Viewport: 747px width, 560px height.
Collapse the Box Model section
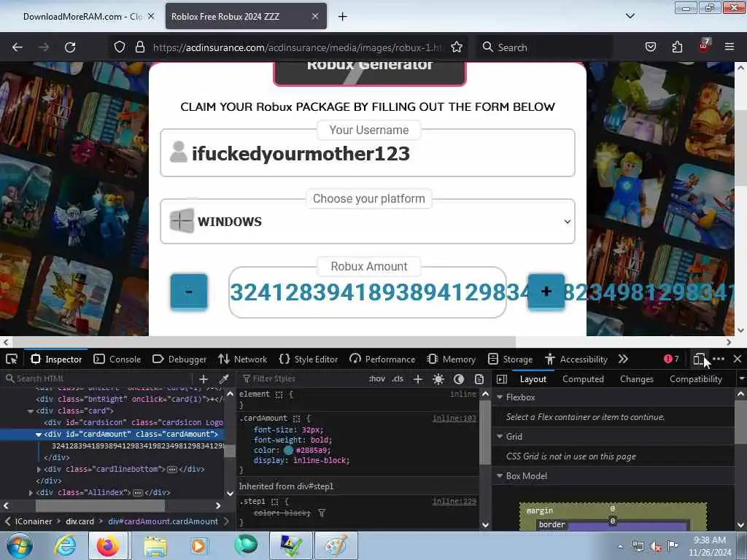[500, 475]
